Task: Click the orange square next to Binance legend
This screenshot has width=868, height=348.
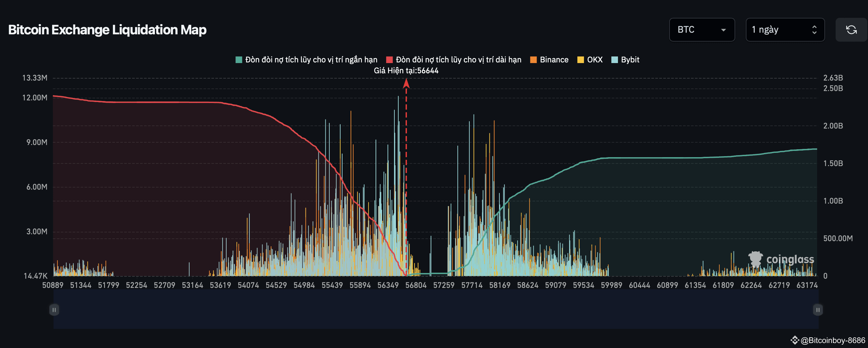Action: point(533,59)
